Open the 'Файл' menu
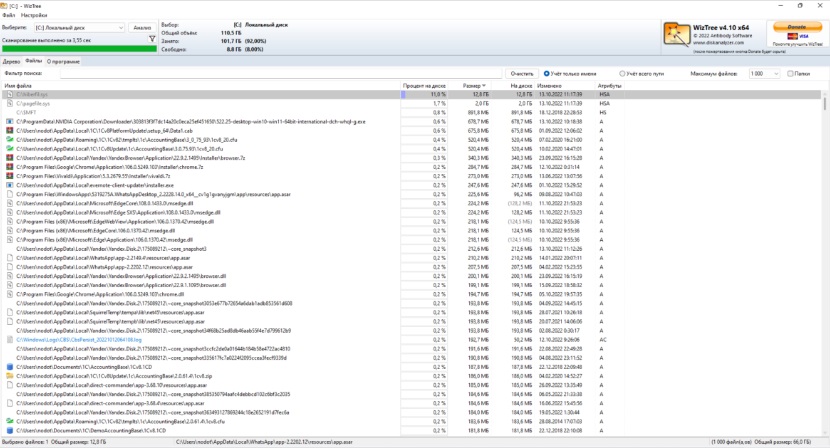 [9, 16]
